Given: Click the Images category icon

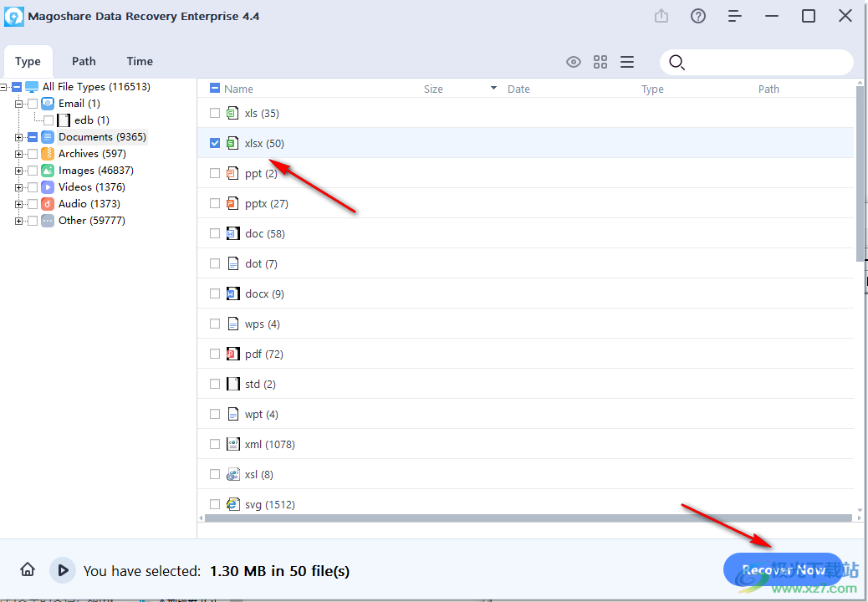Looking at the screenshot, I should 48,171.
